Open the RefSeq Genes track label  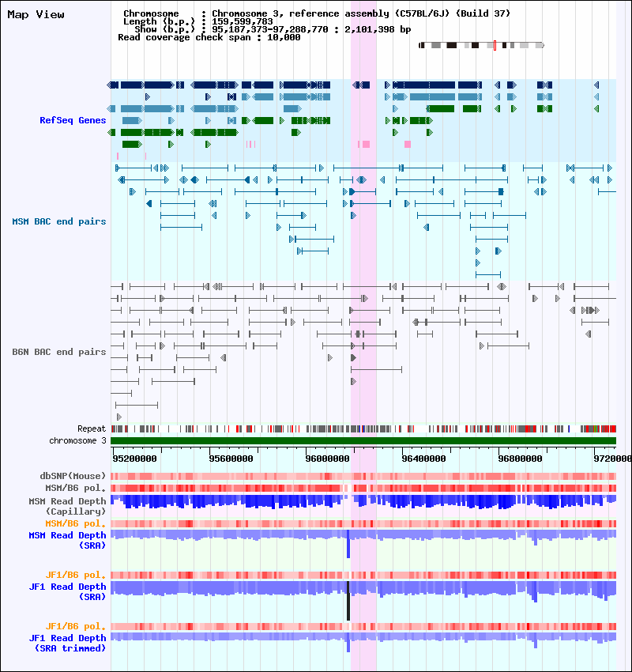(73, 120)
